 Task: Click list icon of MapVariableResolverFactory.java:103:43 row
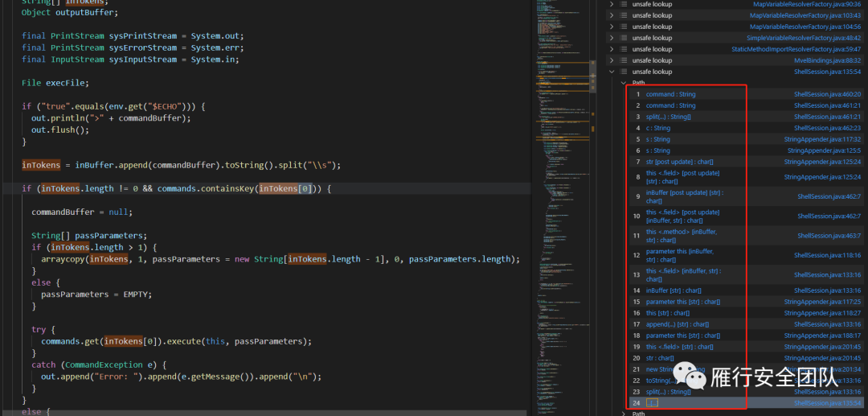pos(624,15)
